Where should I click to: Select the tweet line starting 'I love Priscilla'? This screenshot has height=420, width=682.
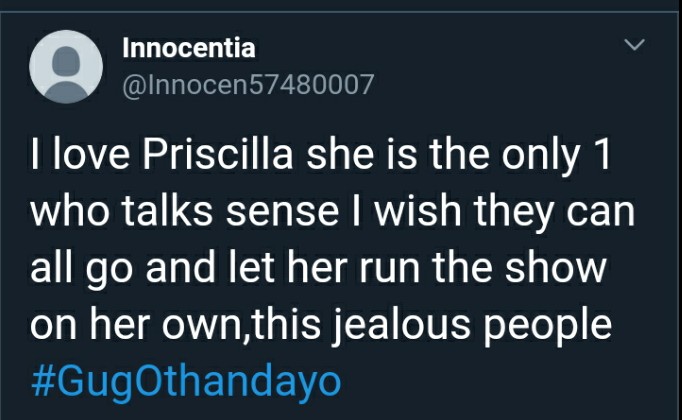coord(321,156)
